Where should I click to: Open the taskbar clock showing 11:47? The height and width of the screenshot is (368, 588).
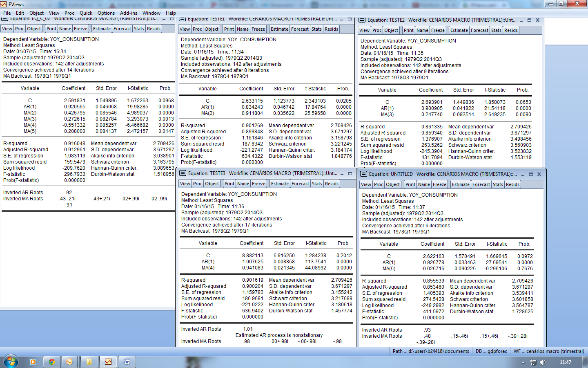[x=566, y=362]
